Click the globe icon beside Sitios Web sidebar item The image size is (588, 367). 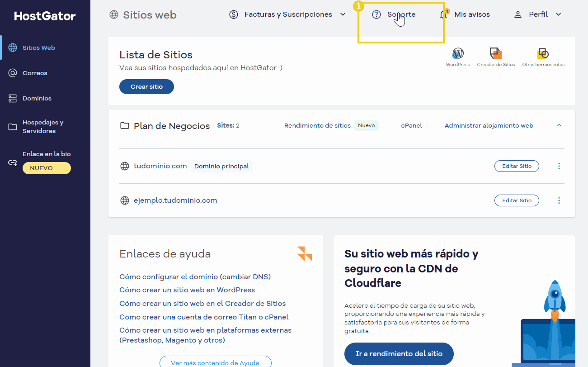point(13,48)
